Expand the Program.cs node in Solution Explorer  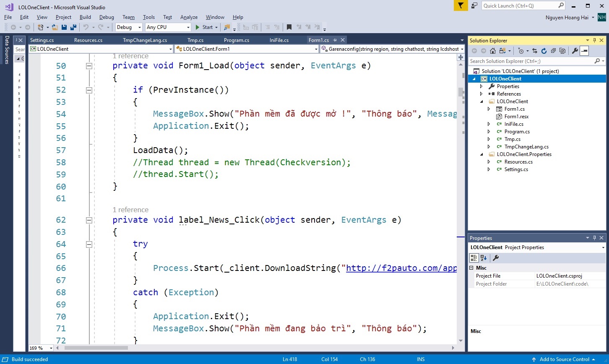489,132
